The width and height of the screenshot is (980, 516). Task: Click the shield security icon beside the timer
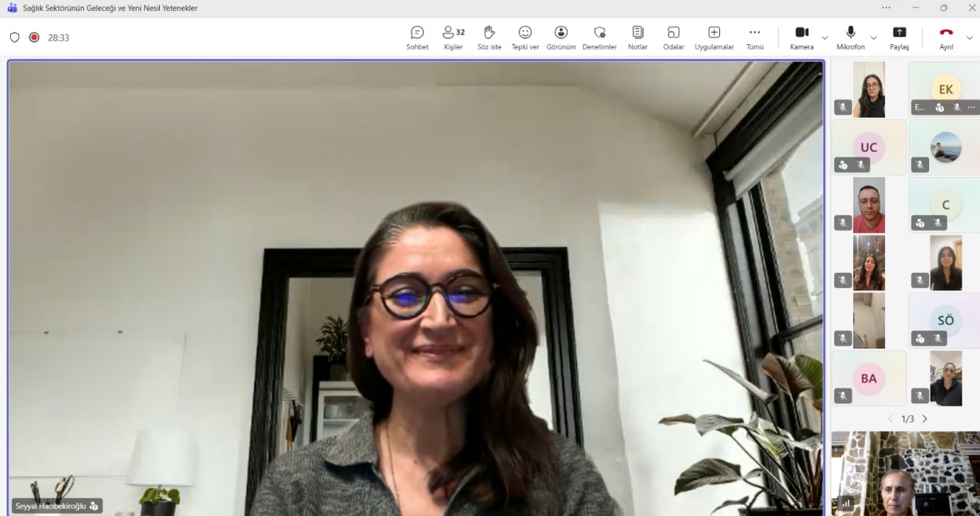15,38
